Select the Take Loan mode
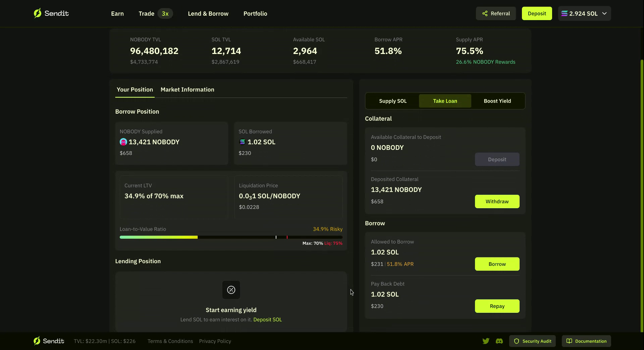Screen dimensions: 644x350 point(445,101)
